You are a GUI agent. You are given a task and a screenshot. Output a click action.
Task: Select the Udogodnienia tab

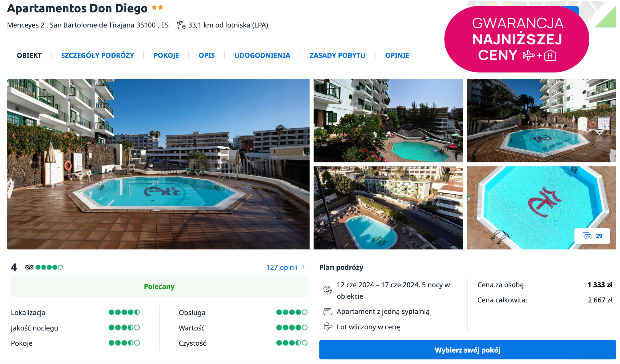click(x=262, y=56)
